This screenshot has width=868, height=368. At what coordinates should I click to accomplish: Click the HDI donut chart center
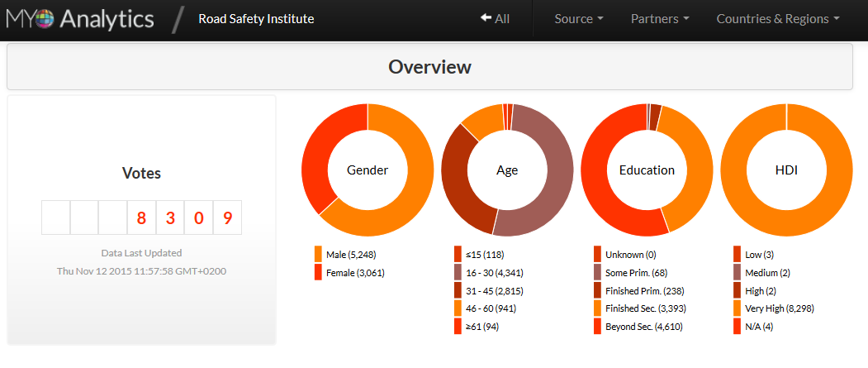click(786, 170)
